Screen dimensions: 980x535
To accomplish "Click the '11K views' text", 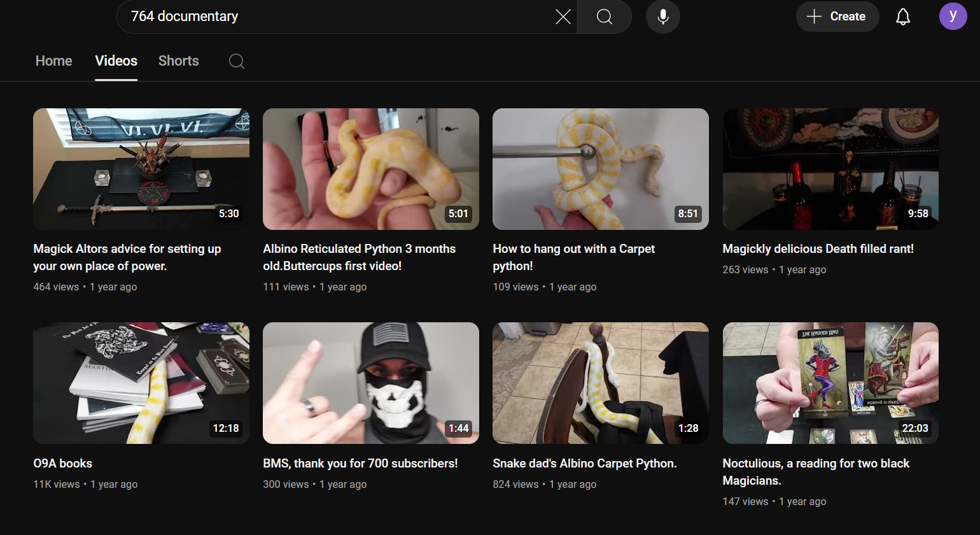I will tap(57, 484).
